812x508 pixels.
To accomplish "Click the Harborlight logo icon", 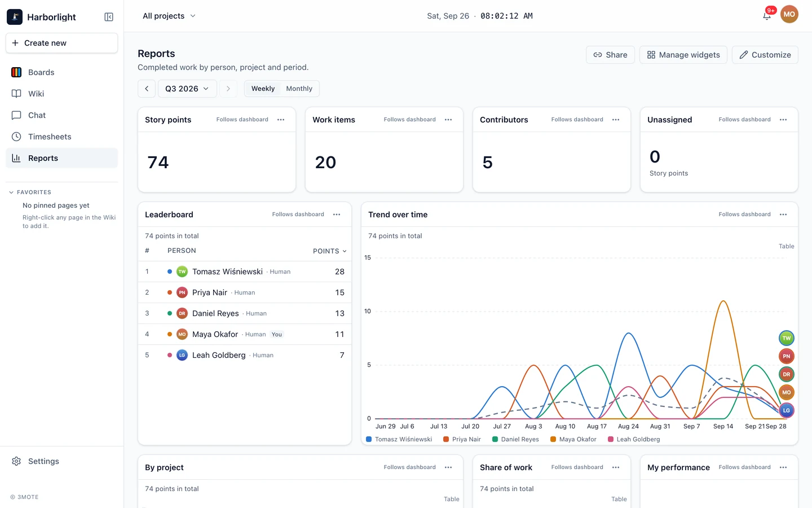I will coord(15,17).
